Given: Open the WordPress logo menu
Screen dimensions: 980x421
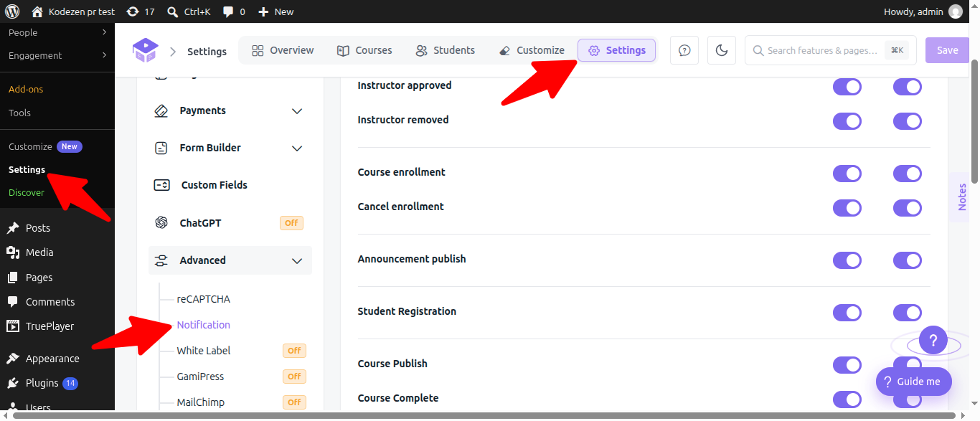Looking at the screenshot, I should pos(12,11).
